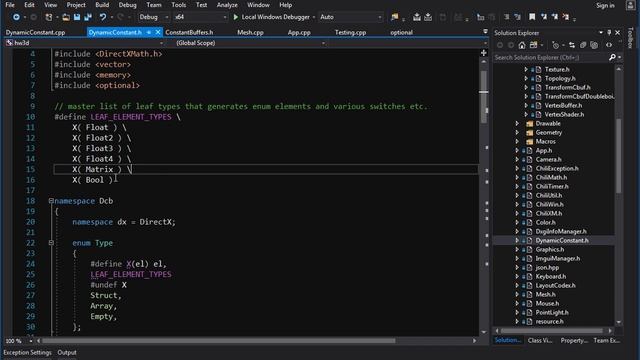Click the Clear Bookmarks icon
The width and height of the screenshot is (640, 360).
(x=566, y=17)
